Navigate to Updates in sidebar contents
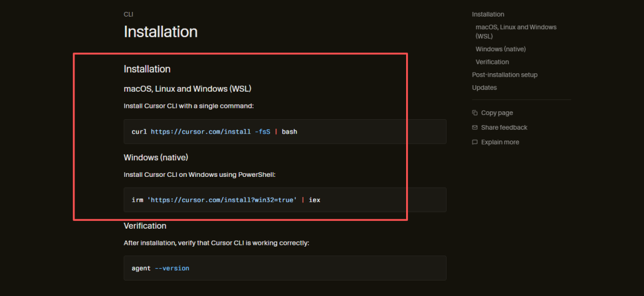Screen dimensions: 644x296 click(x=484, y=88)
